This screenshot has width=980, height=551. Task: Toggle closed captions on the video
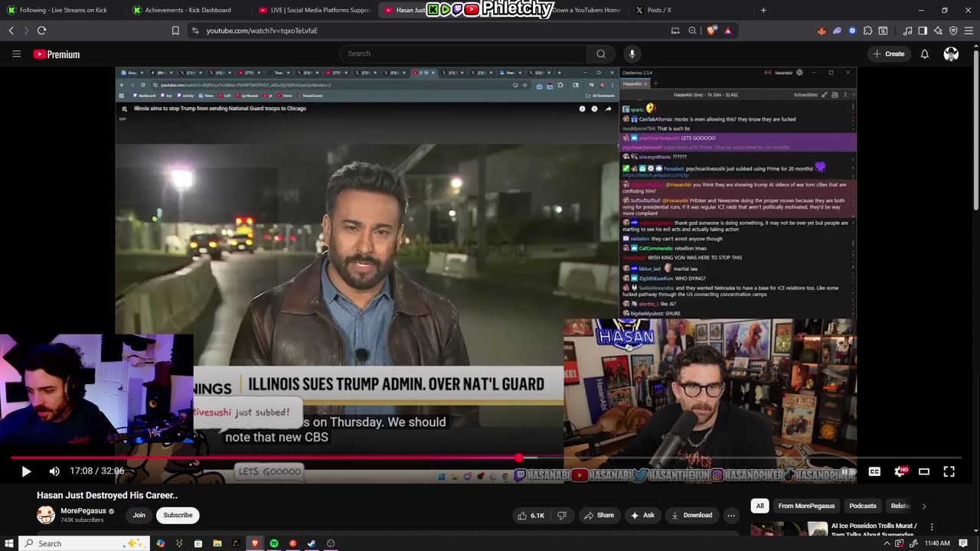click(x=874, y=471)
